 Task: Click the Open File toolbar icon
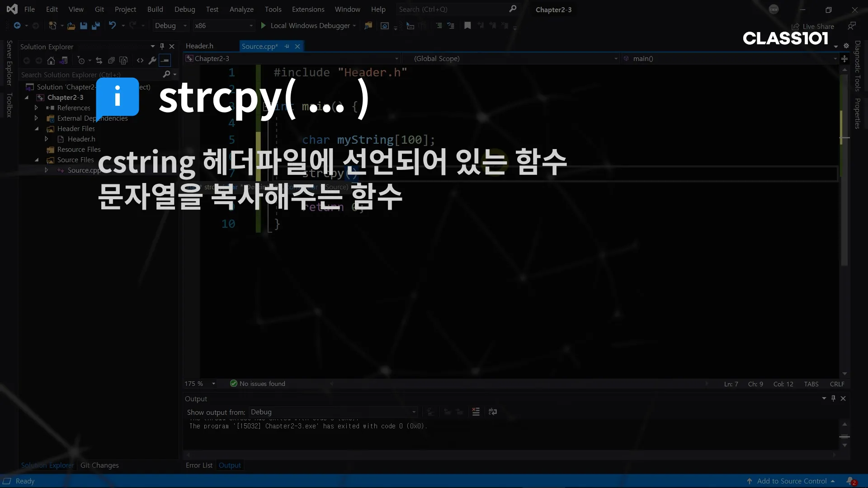click(71, 26)
